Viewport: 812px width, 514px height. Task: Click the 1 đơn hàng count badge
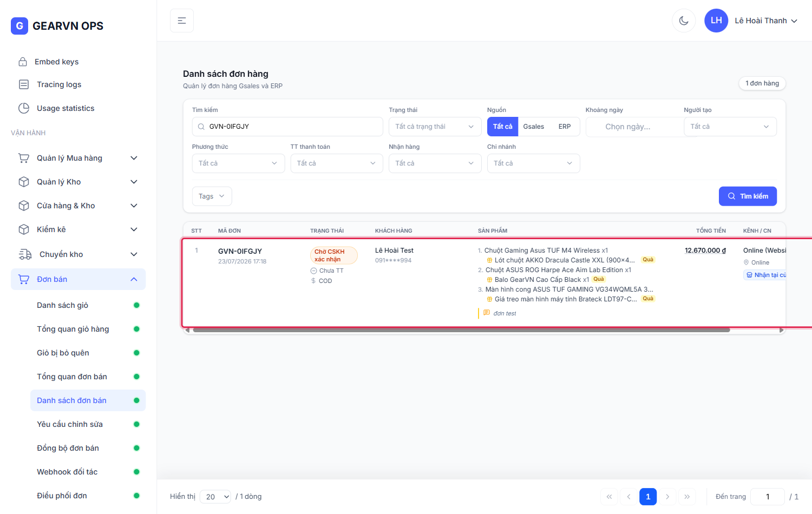point(762,83)
